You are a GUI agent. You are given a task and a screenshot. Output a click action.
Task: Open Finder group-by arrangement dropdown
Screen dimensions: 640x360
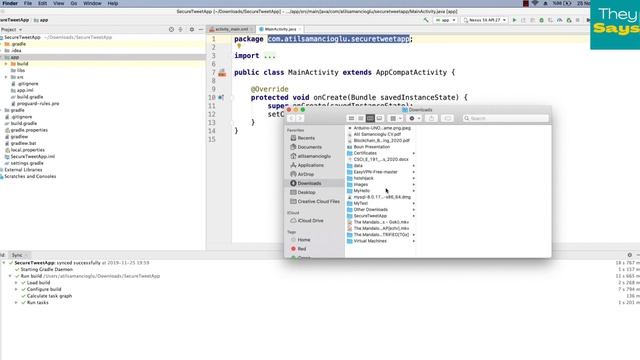(396, 118)
